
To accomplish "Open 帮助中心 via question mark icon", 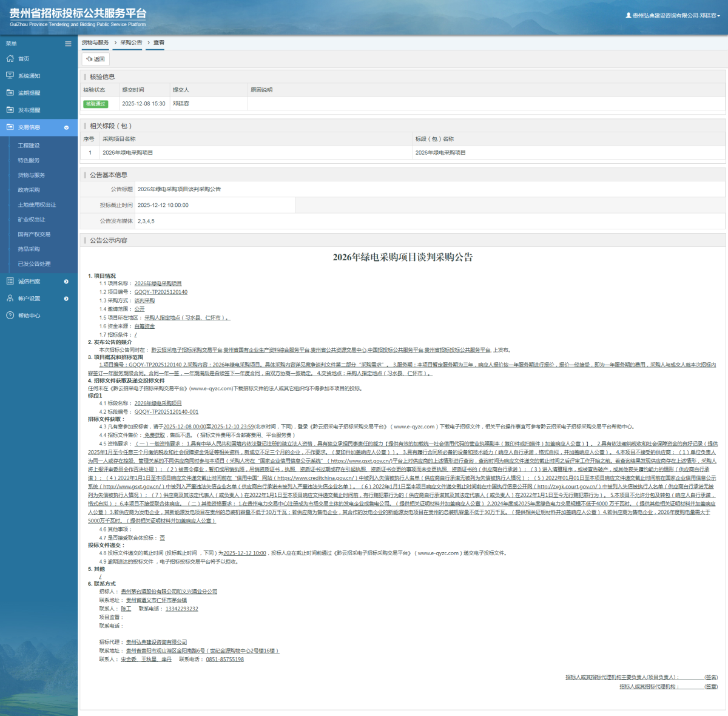I will (x=10, y=316).
